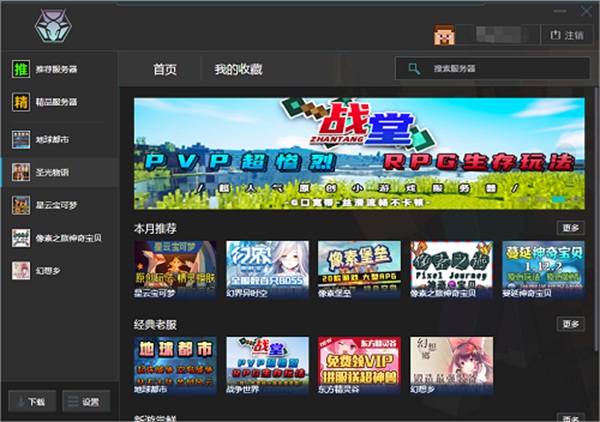This screenshot has width=600, height=422.
Task: Select the green 推 recommended servers icon
Action: pos(21,69)
